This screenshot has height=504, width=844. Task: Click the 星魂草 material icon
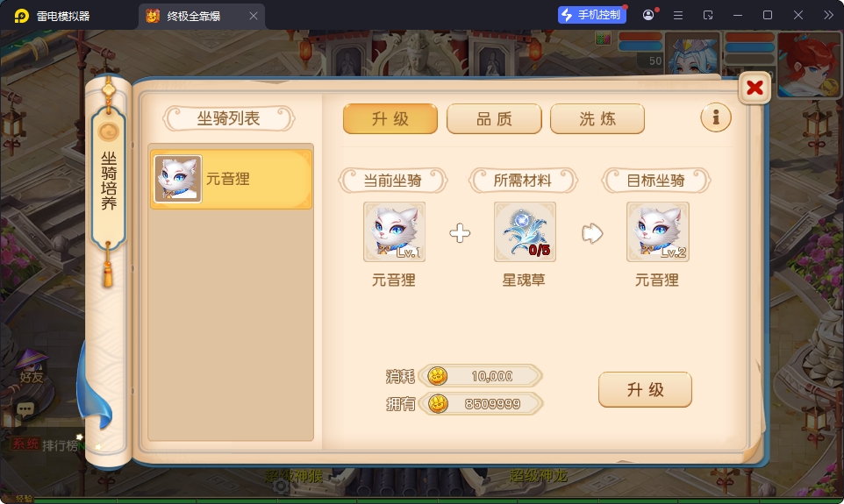click(x=525, y=231)
